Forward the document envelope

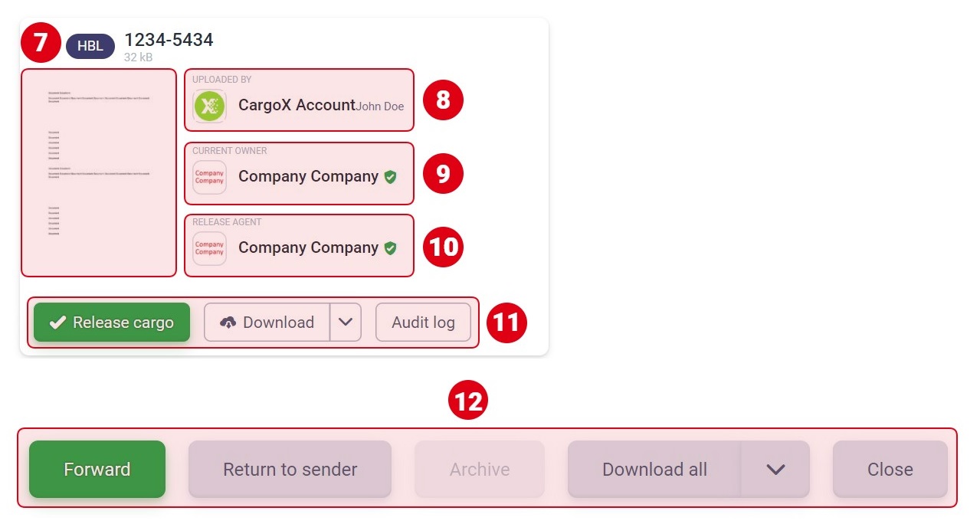click(97, 469)
